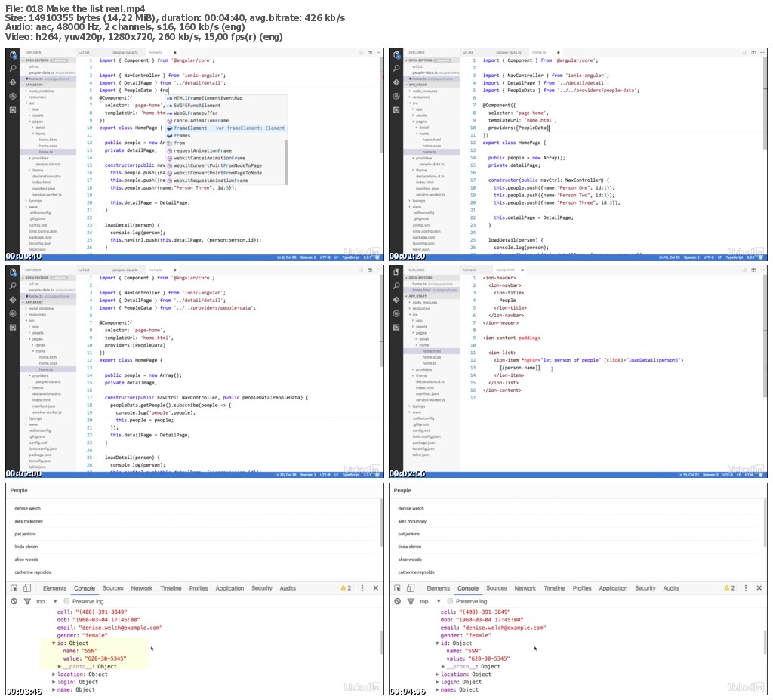The height and width of the screenshot is (700, 773).
Task: Close the home.html tab in 00:02:56 frame
Action: [522, 270]
